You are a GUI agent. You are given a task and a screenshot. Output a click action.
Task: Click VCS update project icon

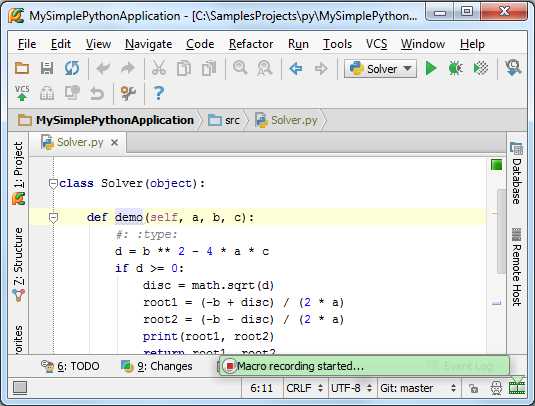click(22, 93)
